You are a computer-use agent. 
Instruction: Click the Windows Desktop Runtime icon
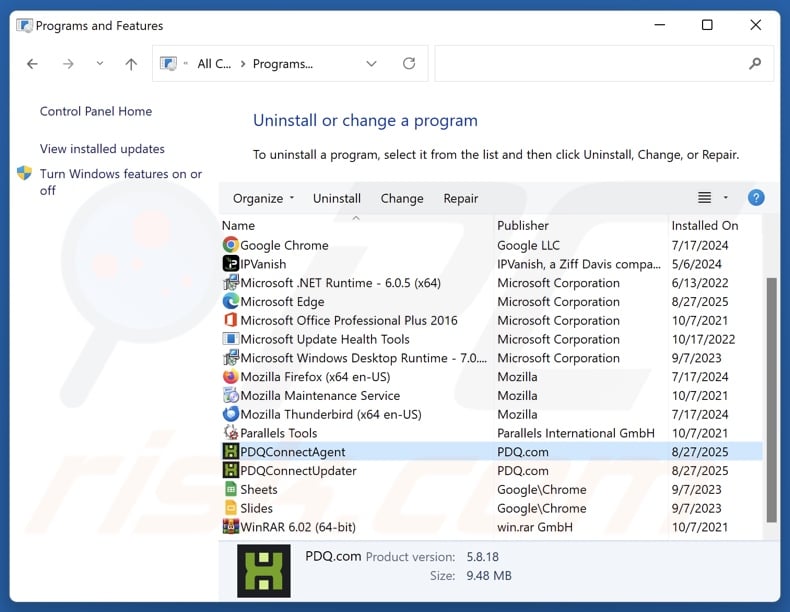[x=230, y=358]
